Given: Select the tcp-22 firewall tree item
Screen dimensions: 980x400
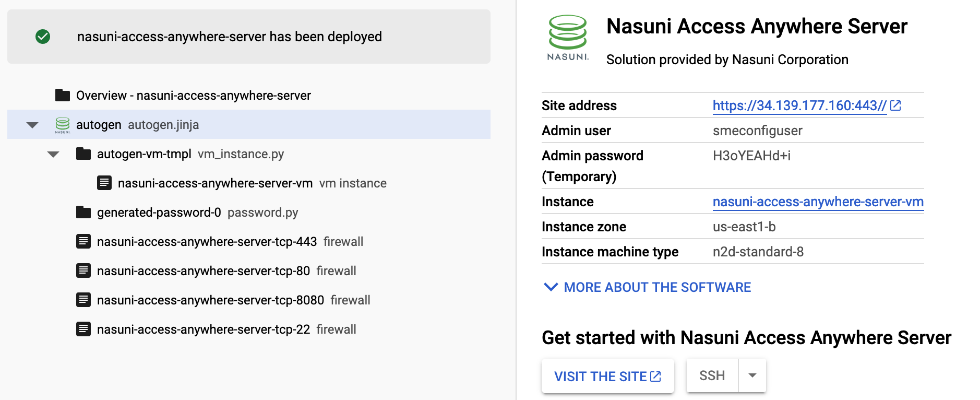Looking at the screenshot, I should point(204,330).
